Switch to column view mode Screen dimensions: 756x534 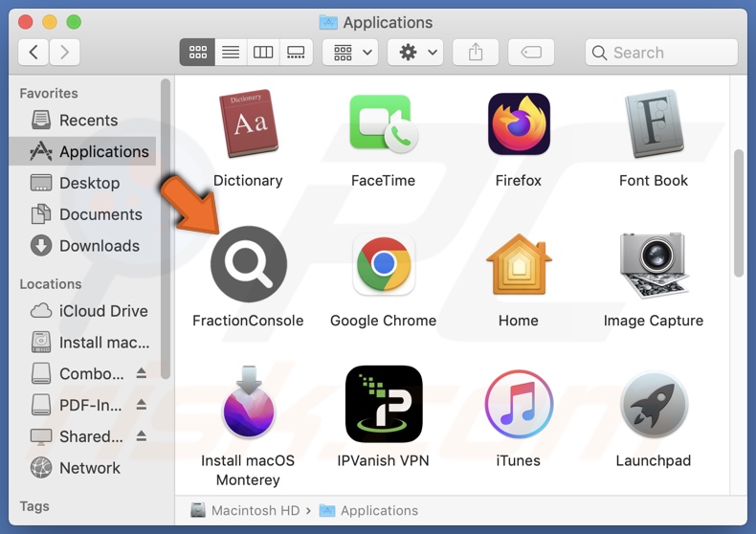(263, 53)
